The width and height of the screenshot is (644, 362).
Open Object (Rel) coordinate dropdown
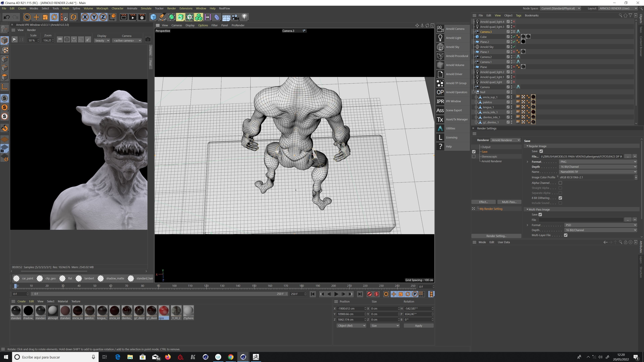(x=351, y=325)
